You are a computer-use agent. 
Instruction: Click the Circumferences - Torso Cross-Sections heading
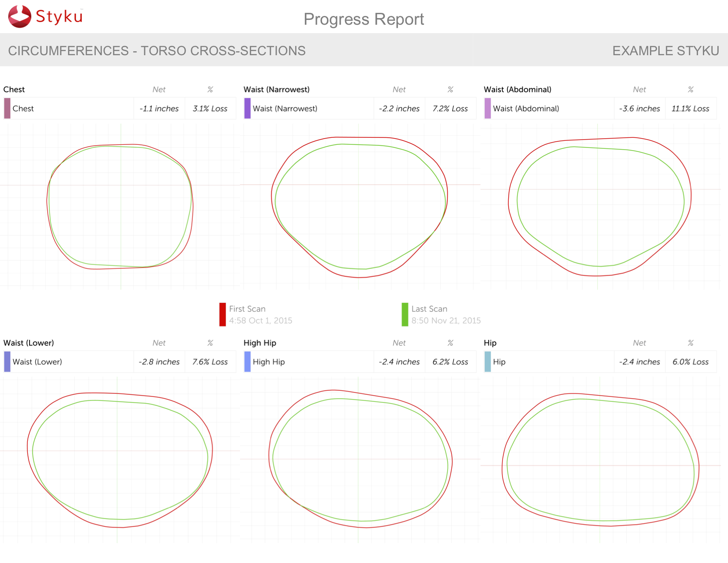[x=157, y=51]
